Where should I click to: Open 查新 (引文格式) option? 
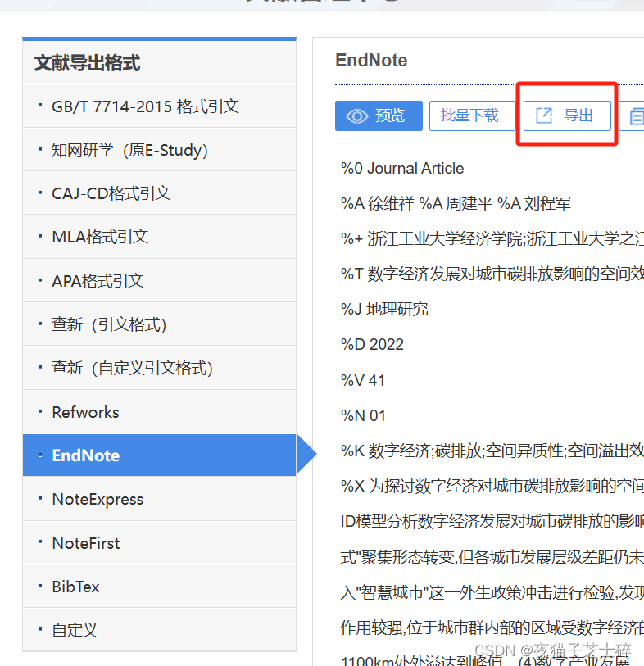[x=159, y=324]
